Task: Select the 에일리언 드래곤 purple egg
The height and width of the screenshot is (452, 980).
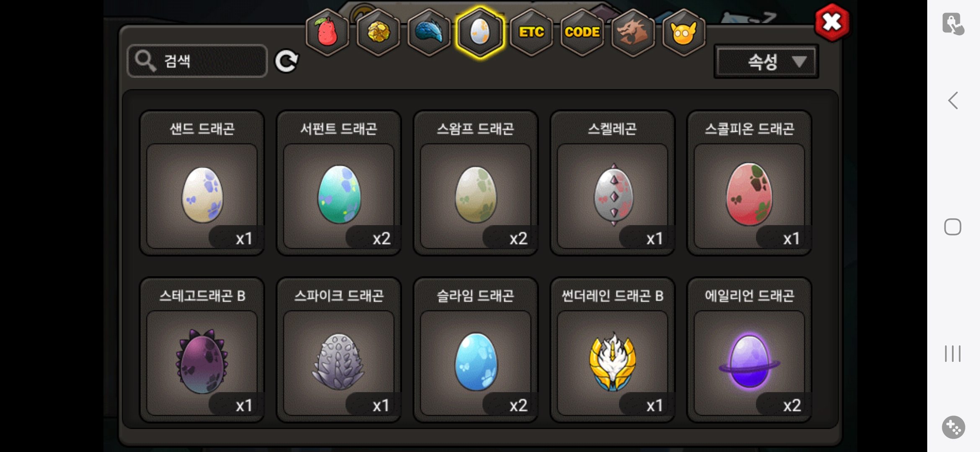Action: click(749, 350)
